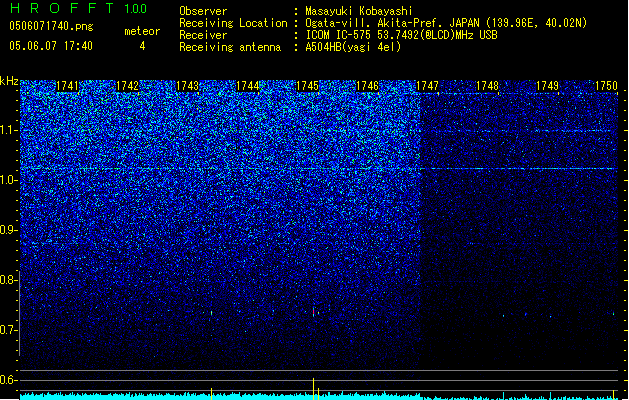The image size is (629, 400).
Task: Click the 1745 time marker
Action: click(307, 86)
